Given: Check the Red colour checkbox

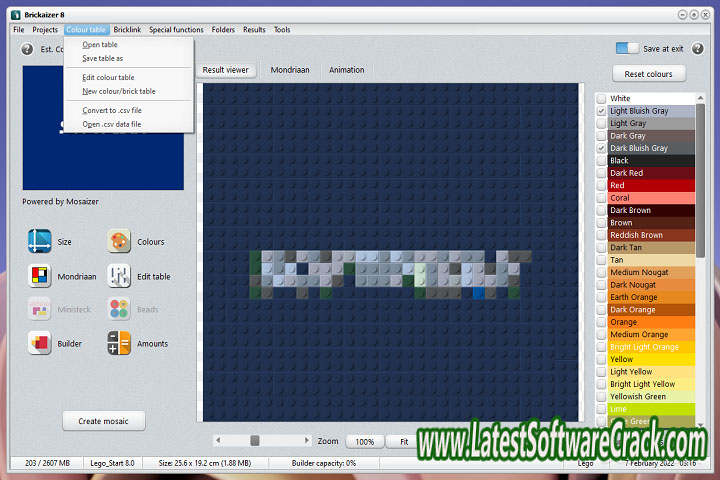Looking at the screenshot, I should 601,185.
